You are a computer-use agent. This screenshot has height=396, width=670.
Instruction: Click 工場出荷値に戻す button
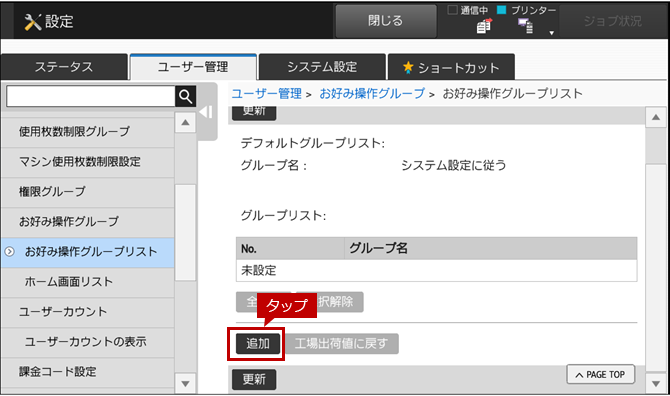[x=341, y=343]
